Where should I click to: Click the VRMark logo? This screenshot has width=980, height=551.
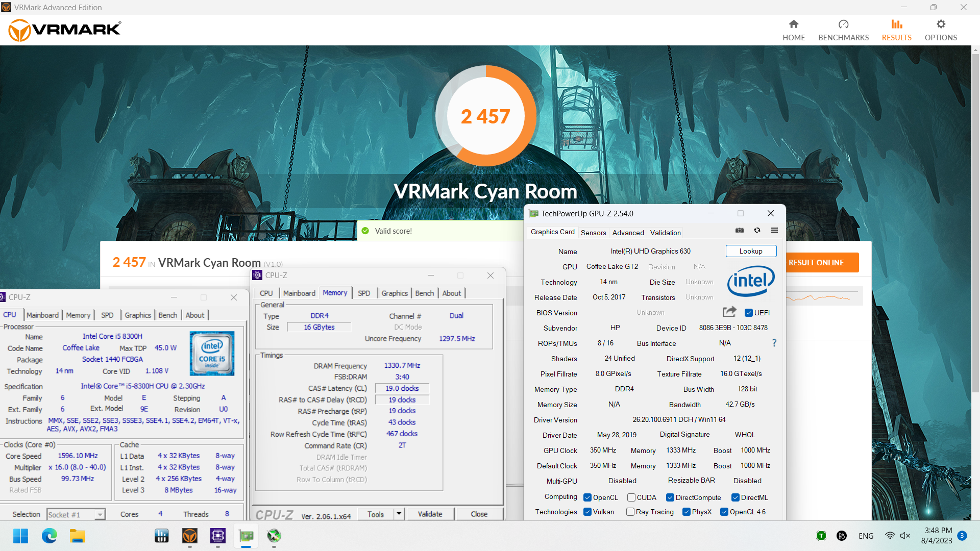65,30
